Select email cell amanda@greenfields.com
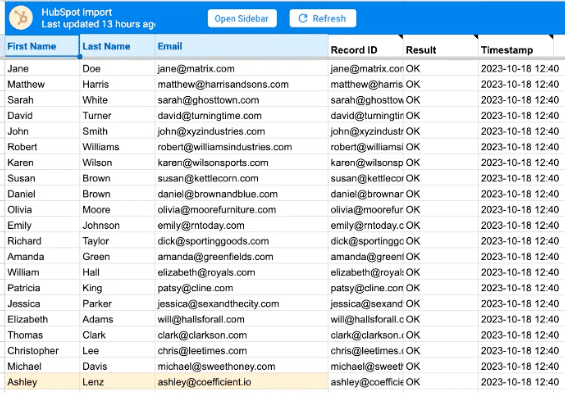 tap(241, 256)
